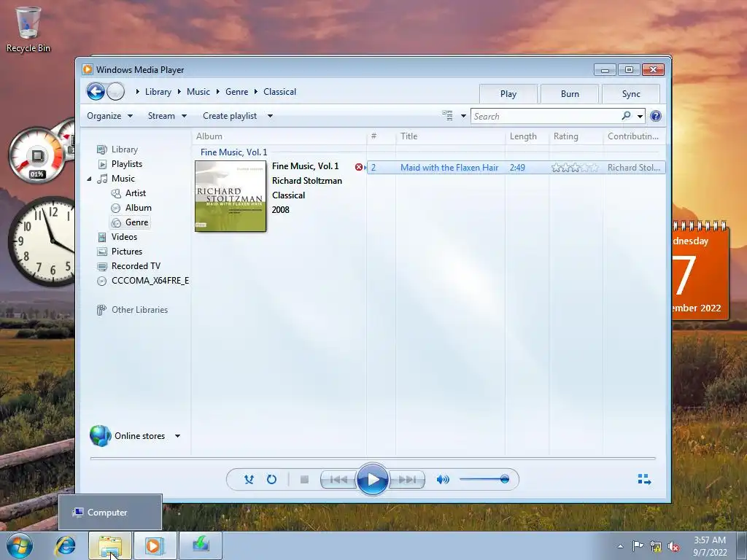
Task: Switch to the Play tab
Action: [508, 94]
